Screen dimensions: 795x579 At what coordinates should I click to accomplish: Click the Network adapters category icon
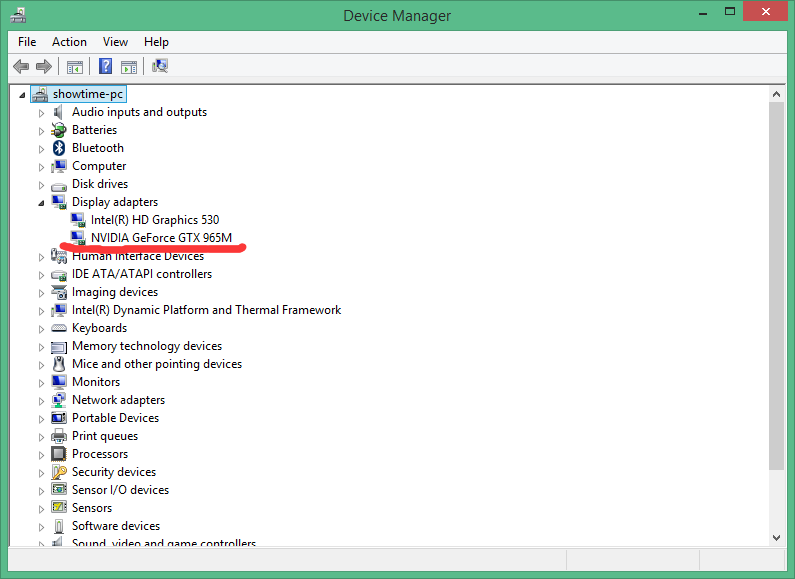coord(59,400)
